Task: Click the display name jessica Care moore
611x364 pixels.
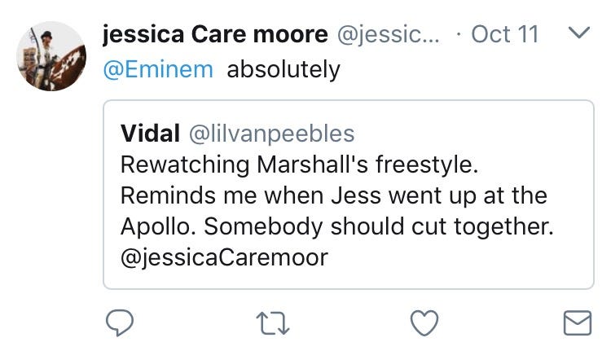Action: [x=213, y=34]
